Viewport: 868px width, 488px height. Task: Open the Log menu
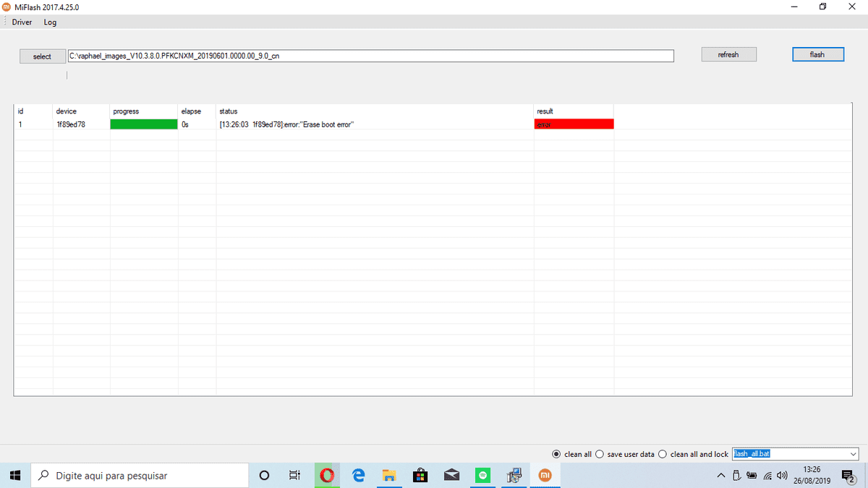coord(50,22)
